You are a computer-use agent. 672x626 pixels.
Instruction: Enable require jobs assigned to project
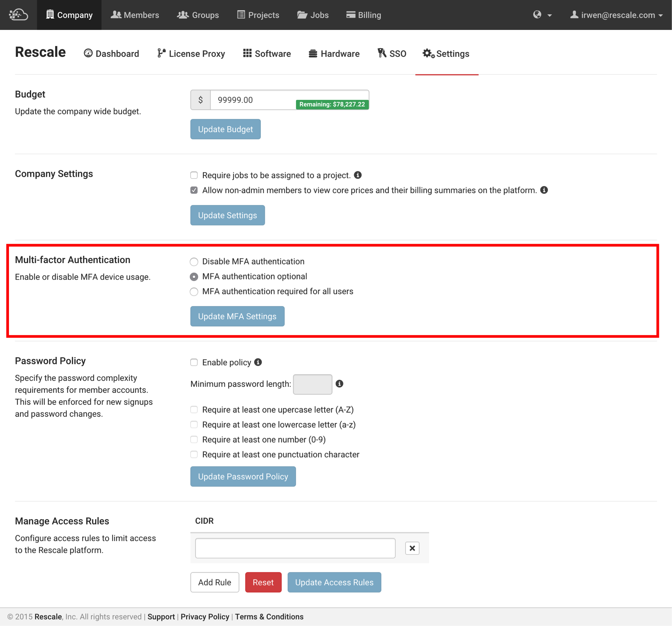coord(194,175)
